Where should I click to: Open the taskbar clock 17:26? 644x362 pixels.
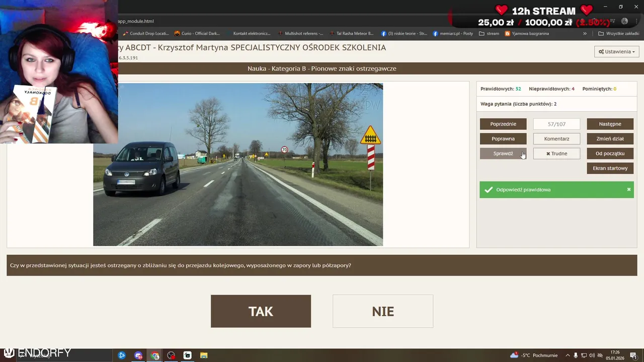point(615,355)
